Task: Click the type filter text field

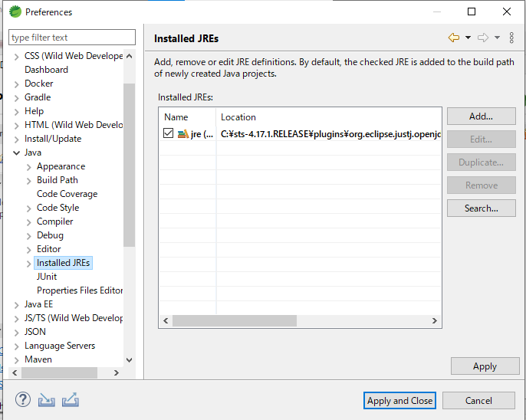Action: (x=72, y=38)
